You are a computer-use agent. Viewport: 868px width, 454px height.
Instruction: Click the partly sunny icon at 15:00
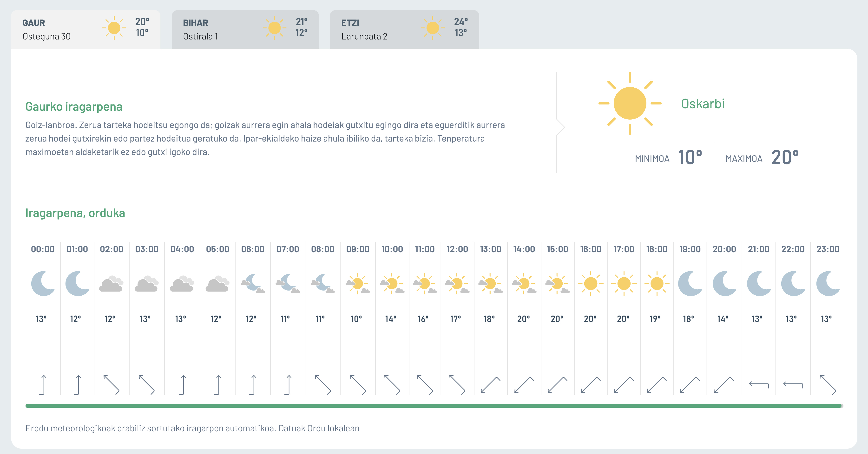(x=557, y=284)
